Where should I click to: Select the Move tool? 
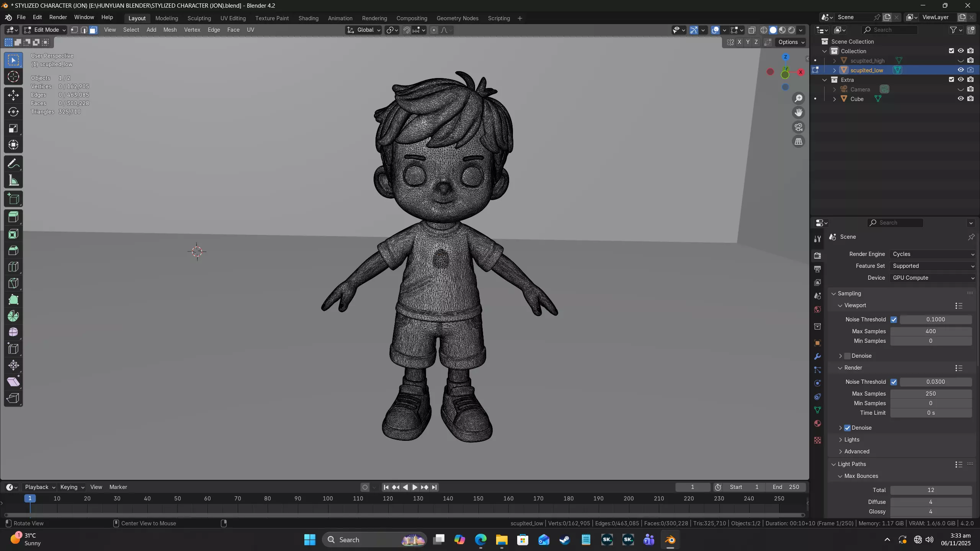coord(13,95)
